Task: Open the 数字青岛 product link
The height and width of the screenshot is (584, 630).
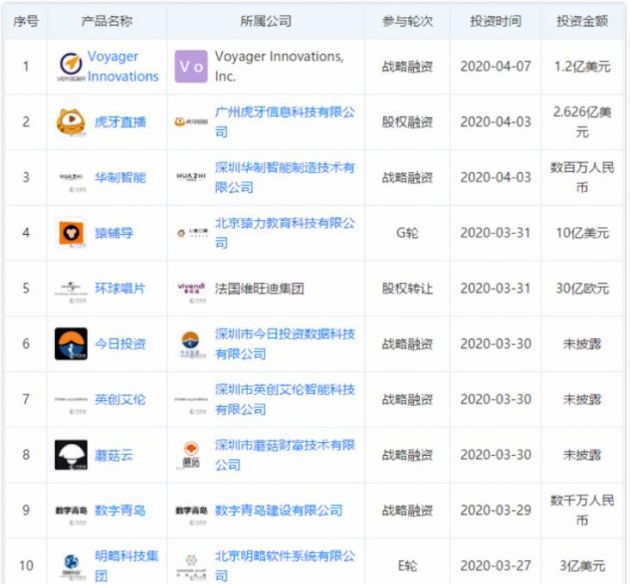Action: coord(120,510)
